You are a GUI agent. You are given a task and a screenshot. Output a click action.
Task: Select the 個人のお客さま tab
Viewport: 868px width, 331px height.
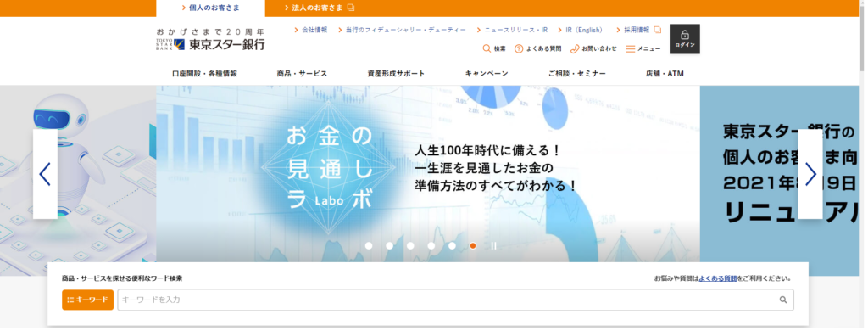pos(210,8)
